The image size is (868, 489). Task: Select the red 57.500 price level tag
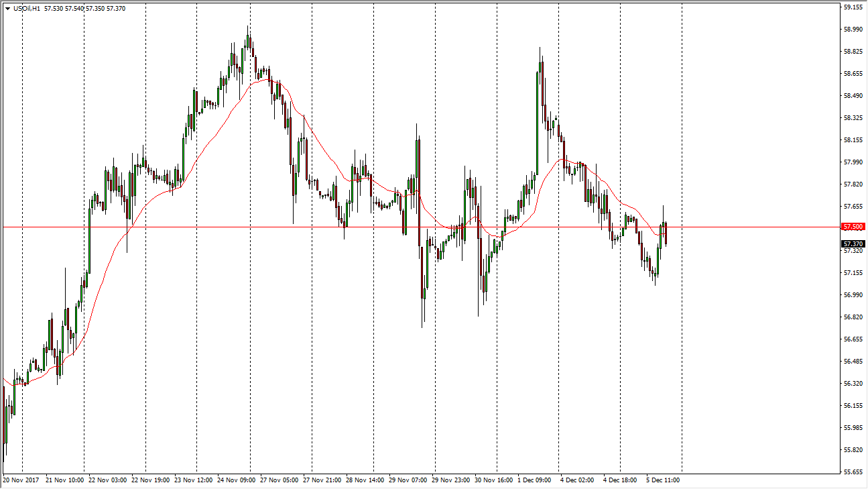(853, 227)
